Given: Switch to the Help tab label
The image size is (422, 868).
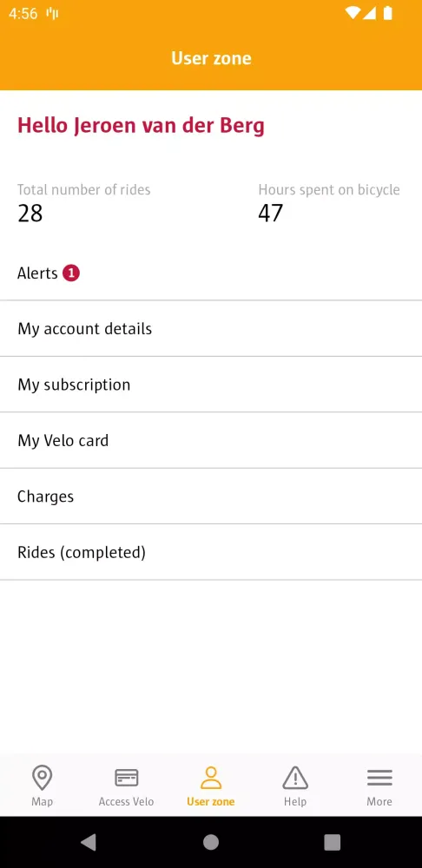Looking at the screenshot, I should (295, 801).
